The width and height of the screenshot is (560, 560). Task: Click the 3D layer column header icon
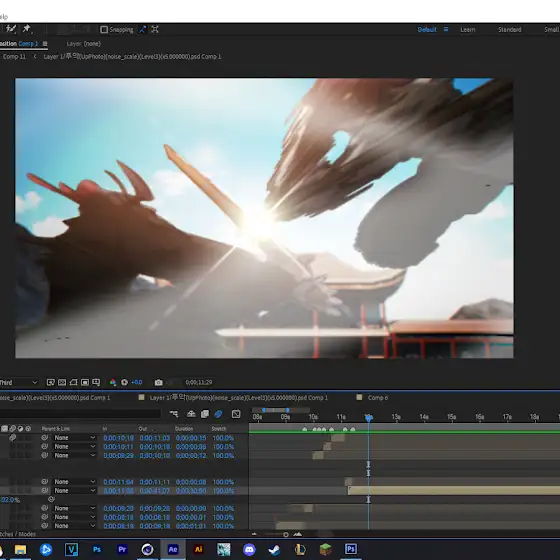coord(28,429)
